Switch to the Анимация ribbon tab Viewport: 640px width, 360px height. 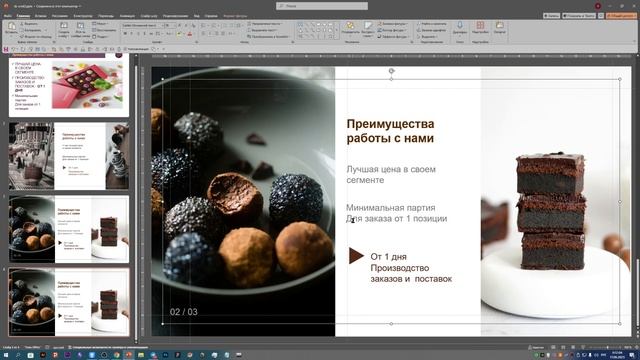click(x=127, y=16)
